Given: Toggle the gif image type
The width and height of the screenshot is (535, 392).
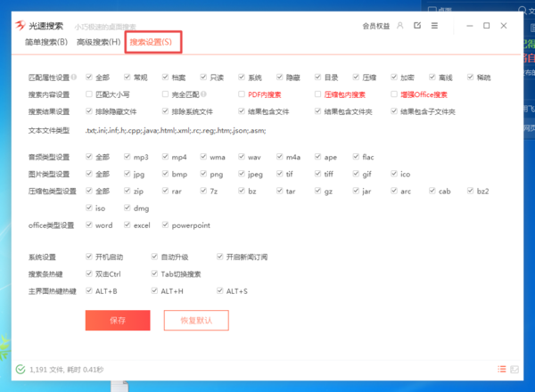Looking at the screenshot, I should (x=356, y=174).
